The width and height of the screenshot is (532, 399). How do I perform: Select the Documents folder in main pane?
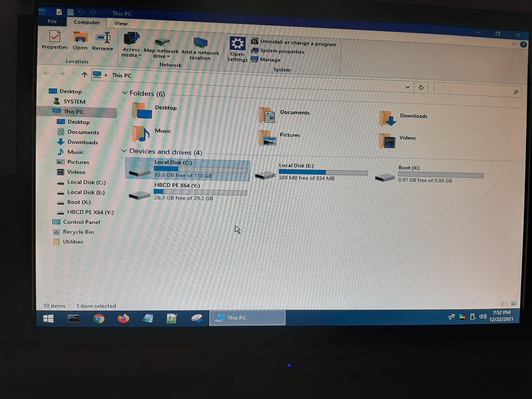pos(284,115)
